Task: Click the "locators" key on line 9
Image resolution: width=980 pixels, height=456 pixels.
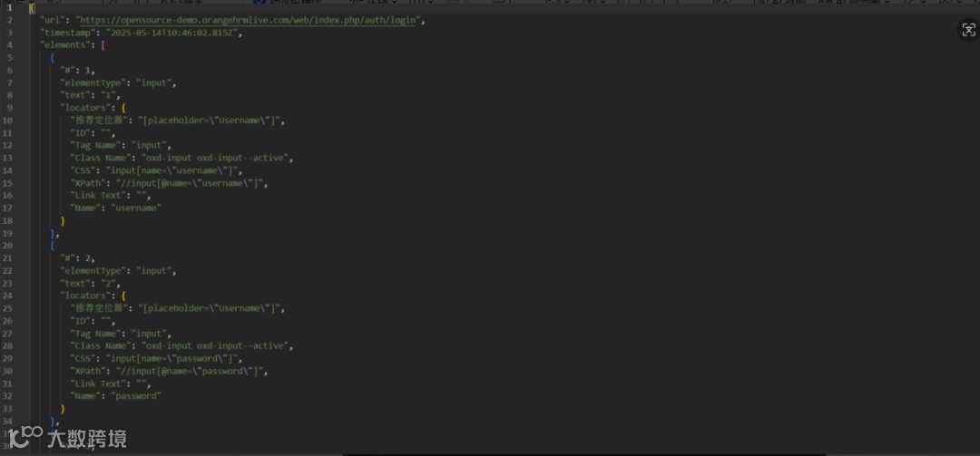Action: (85, 108)
